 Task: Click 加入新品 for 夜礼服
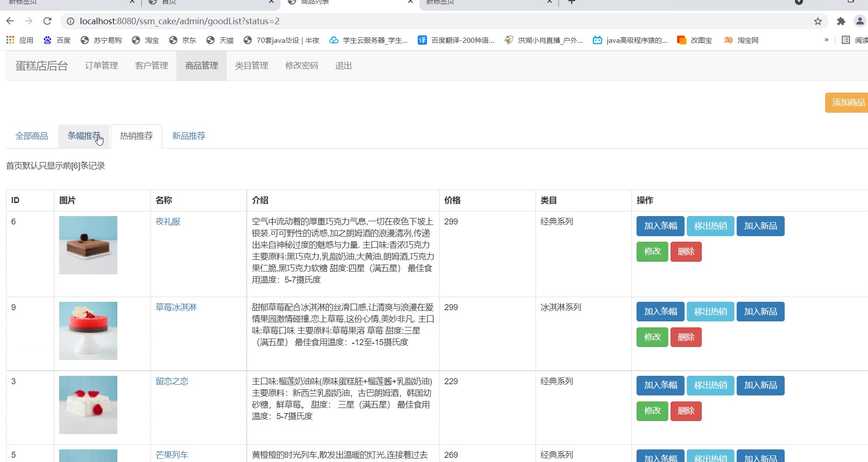point(760,226)
